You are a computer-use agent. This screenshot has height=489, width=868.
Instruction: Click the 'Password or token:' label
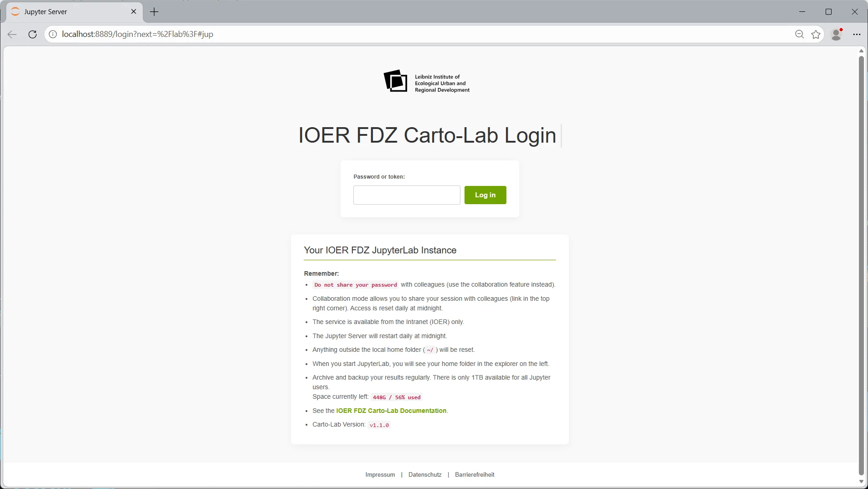click(x=379, y=177)
